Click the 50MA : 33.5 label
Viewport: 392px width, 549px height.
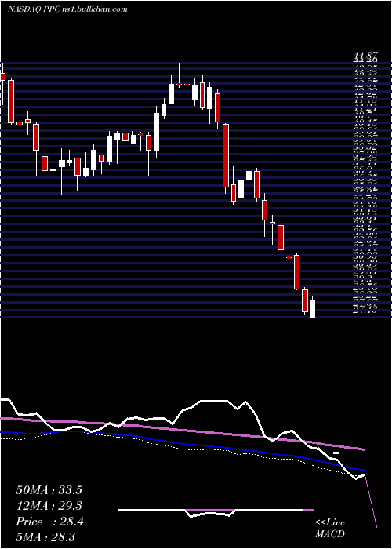49,490
